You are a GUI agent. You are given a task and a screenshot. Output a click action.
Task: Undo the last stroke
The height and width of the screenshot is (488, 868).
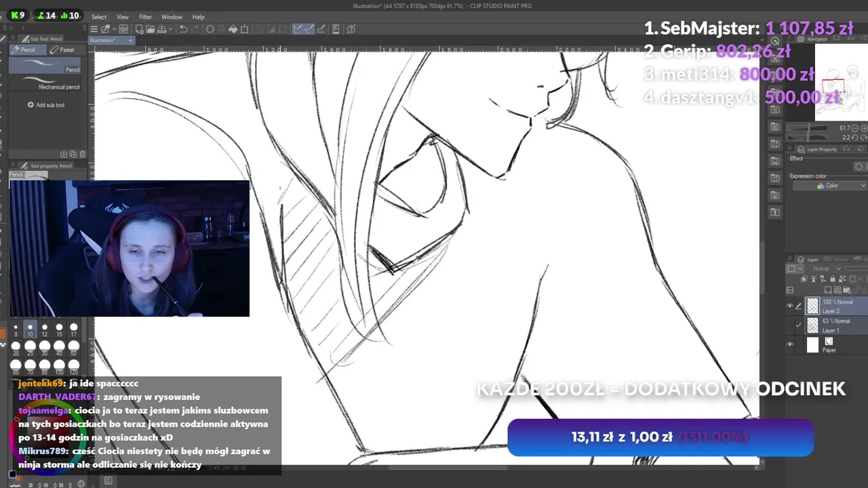tap(183, 29)
